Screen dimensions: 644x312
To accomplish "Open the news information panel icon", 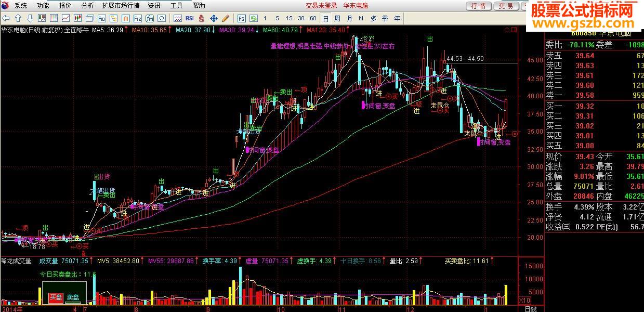I will [x=89, y=18].
